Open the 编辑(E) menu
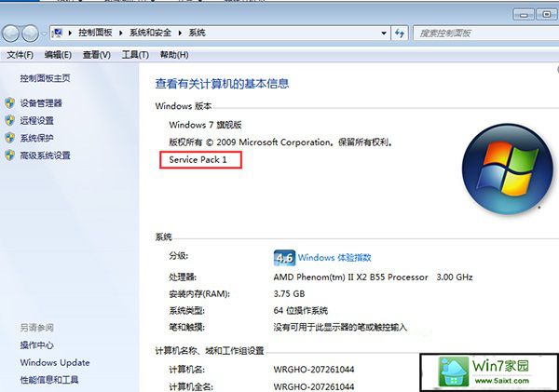Image resolution: width=559 pixels, height=392 pixels. click(58, 55)
